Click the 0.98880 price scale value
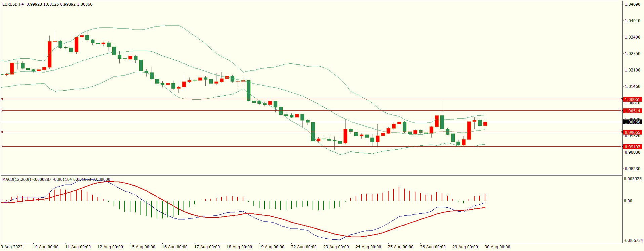 (632, 152)
